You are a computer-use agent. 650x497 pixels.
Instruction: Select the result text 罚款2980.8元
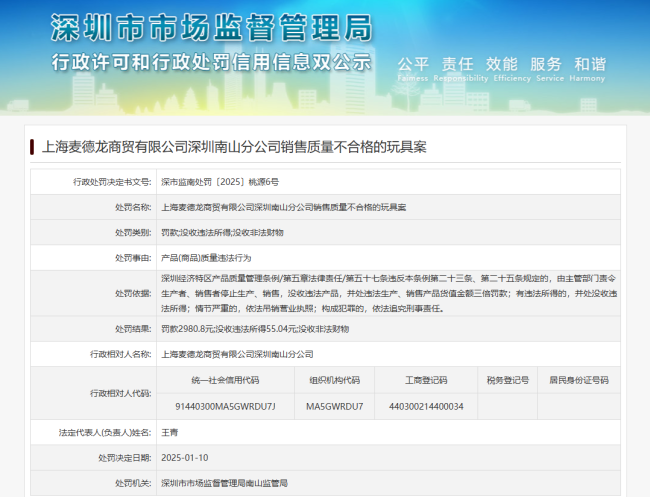(187, 329)
